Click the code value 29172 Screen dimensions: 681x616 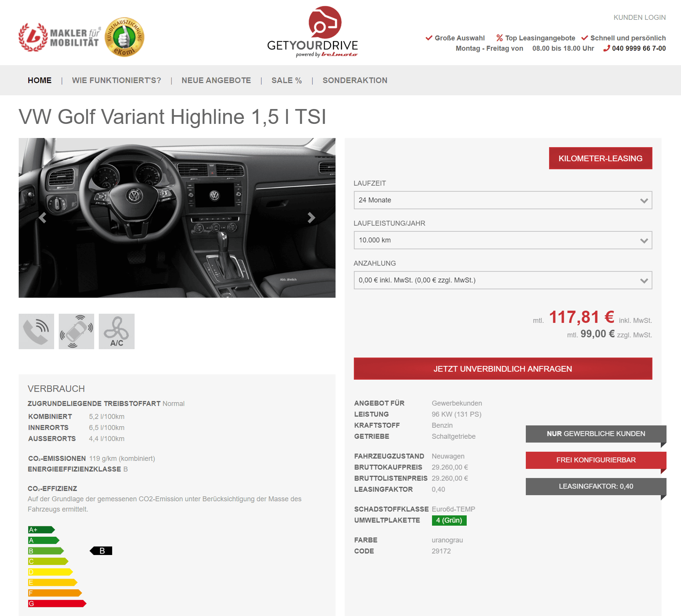(x=441, y=551)
